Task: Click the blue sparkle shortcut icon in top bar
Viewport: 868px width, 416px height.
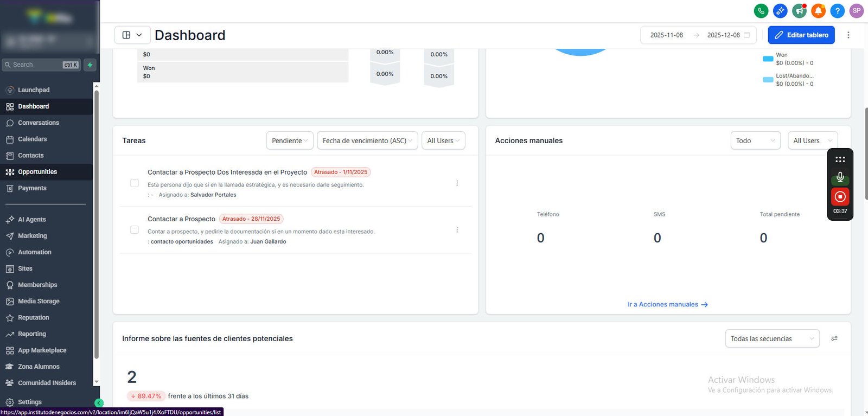Action: coord(780,10)
